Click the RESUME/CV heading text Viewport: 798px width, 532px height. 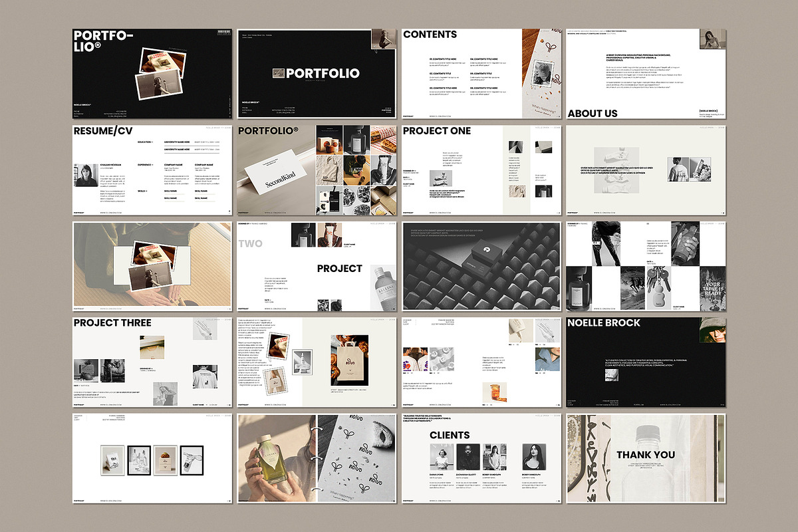(103, 131)
